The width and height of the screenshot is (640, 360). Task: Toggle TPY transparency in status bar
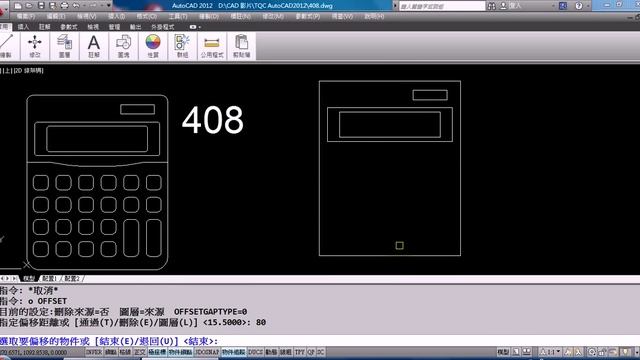[300, 352]
